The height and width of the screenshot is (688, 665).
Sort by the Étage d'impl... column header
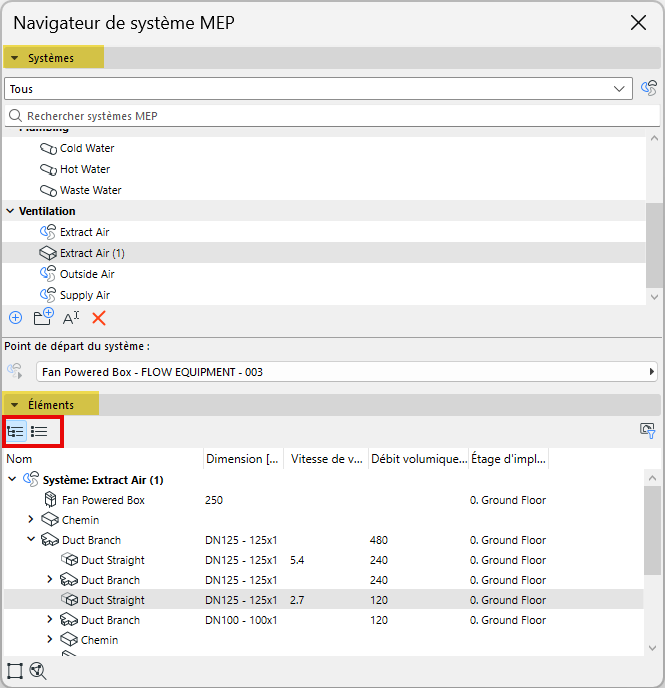coord(508,459)
